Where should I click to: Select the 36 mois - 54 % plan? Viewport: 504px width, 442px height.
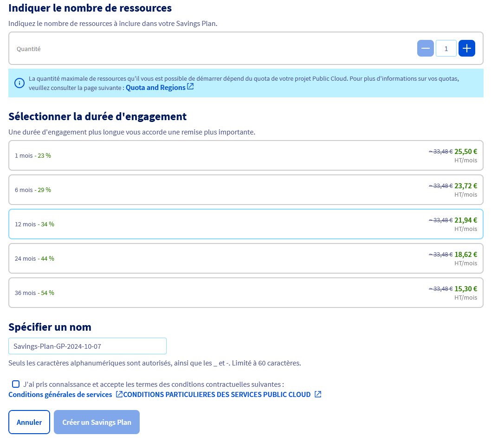pos(246,293)
